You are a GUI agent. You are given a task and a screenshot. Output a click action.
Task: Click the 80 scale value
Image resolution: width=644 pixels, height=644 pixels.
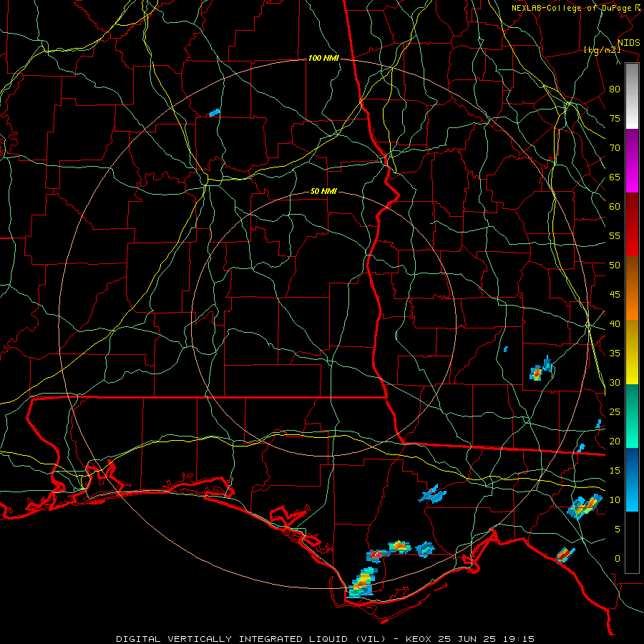pyautogui.click(x=615, y=89)
